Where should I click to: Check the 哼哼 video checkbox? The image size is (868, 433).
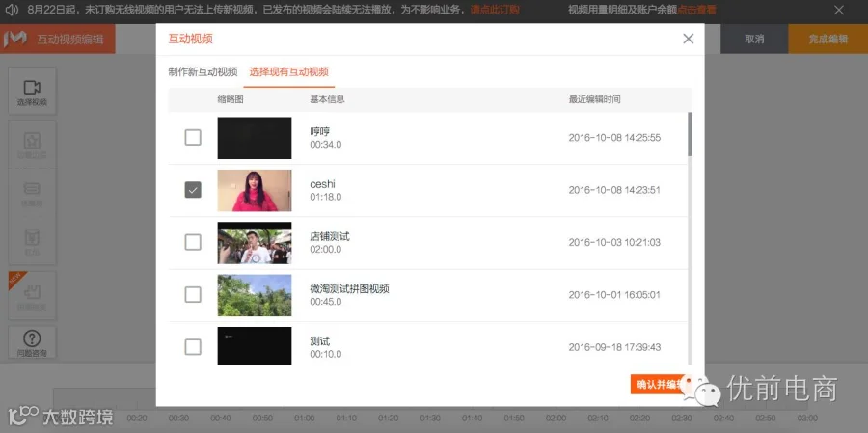[x=193, y=137]
